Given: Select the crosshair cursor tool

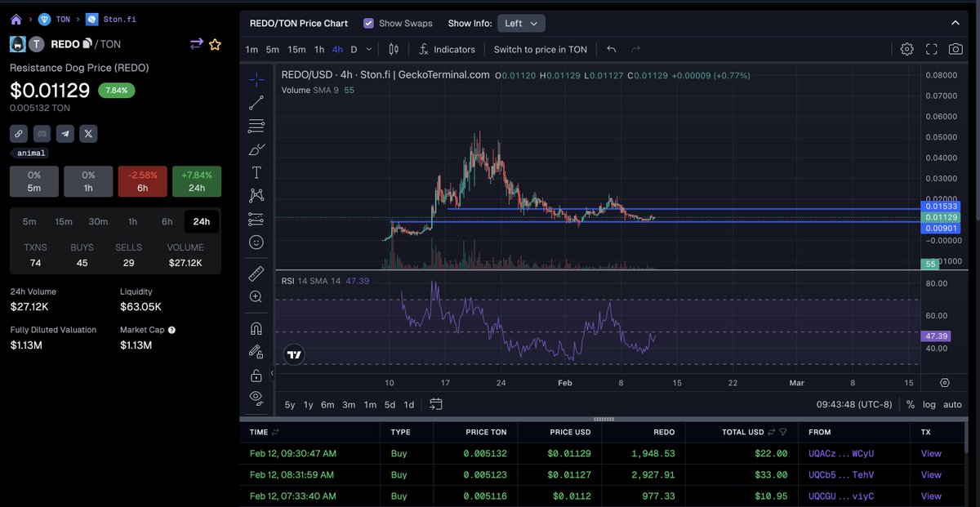Looking at the screenshot, I should coord(256,79).
